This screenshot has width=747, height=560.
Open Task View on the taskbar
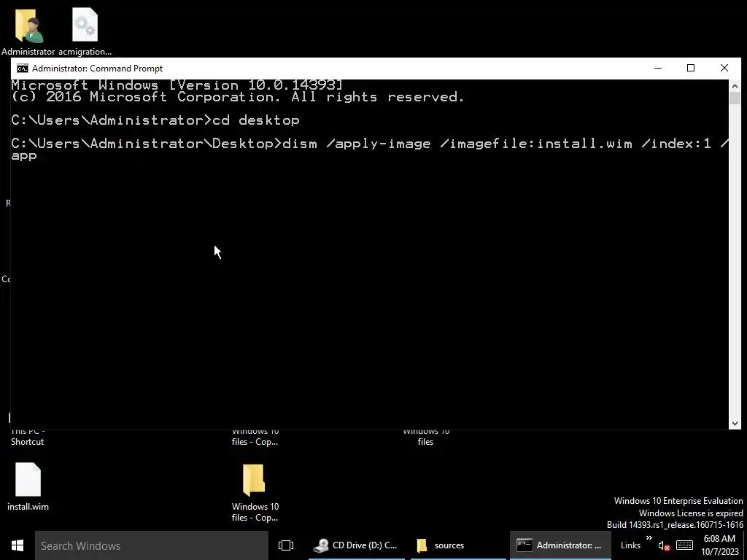tap(286, 545)
